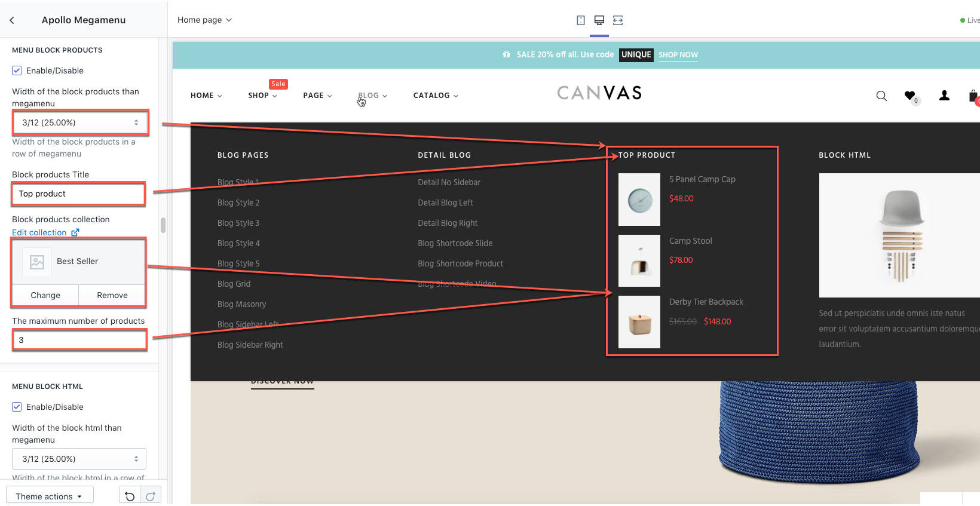Expand the BLOG menu item
The image size is (980, 506).
[373, 96]
